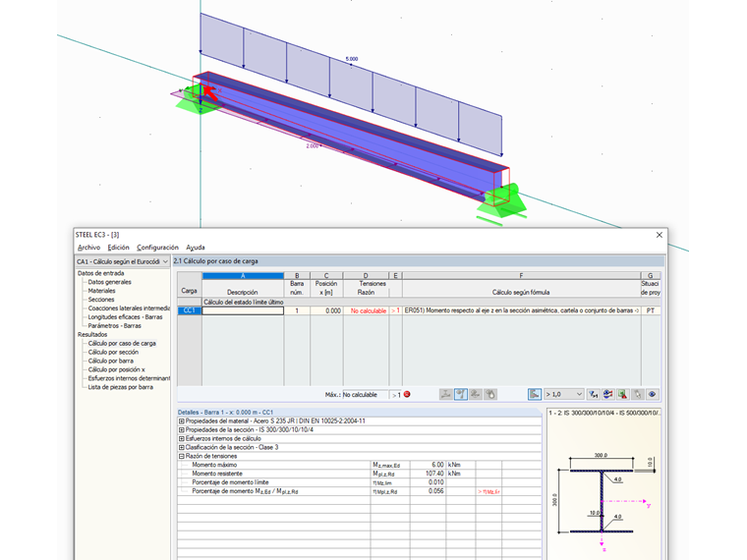
Task: Click Resultados tree heading
Action: (92, 334)
